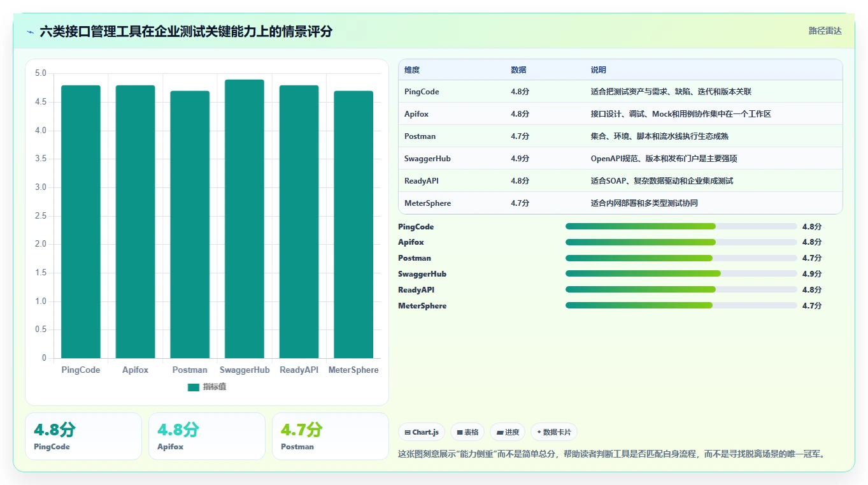Click OpenAPI规范、版本和发布门户是主要强项 description
The image size is (868, 485).
(664, 159)
